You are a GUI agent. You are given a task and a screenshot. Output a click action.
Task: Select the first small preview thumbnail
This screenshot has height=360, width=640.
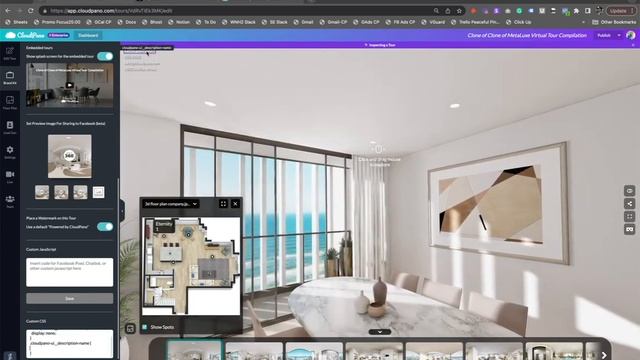tap(42, 192)
